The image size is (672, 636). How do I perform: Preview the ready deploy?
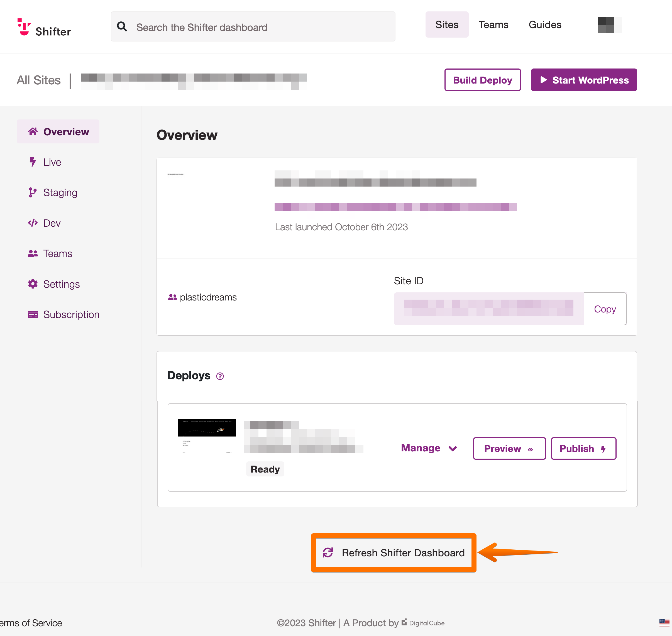(x=509, y=449)
